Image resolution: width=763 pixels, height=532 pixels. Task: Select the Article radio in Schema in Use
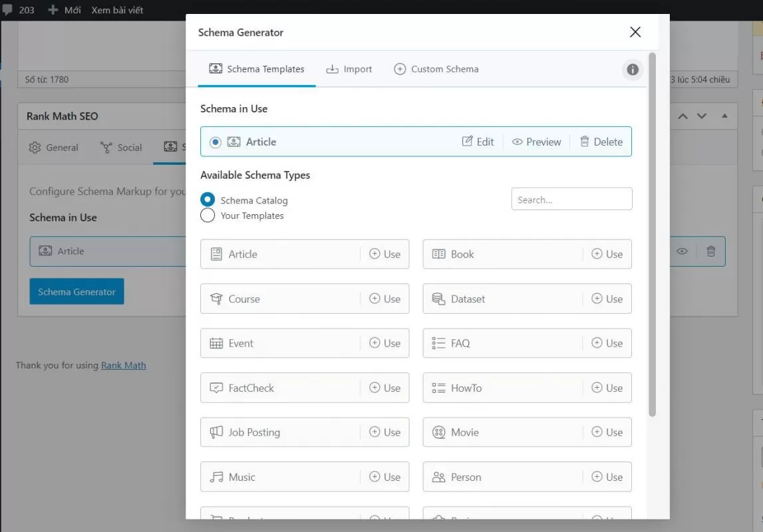215,142
